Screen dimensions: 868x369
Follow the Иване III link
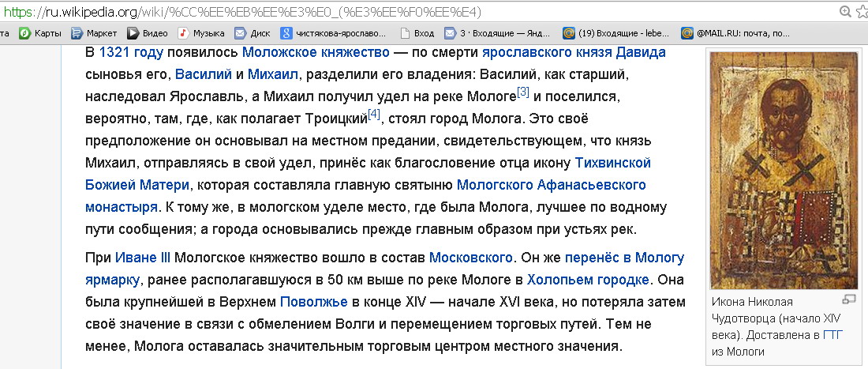tap(143, 258)
